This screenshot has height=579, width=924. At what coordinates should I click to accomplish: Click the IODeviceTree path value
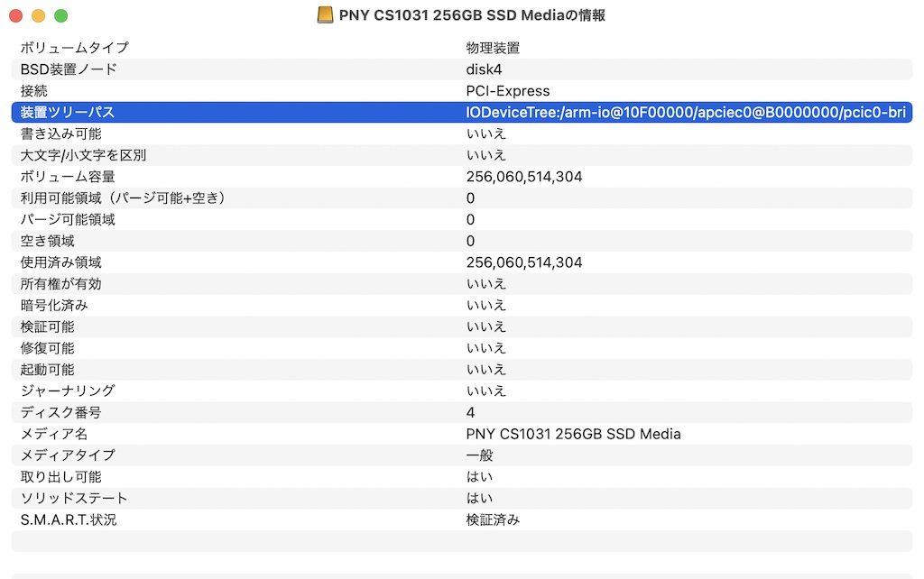pyautogui.click(x=686, y=112)
